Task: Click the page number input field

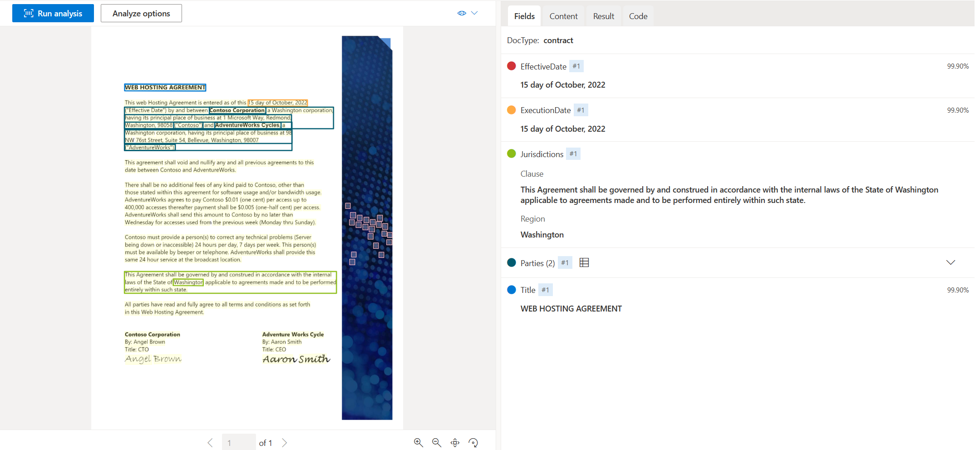Action: click(239, 442)
